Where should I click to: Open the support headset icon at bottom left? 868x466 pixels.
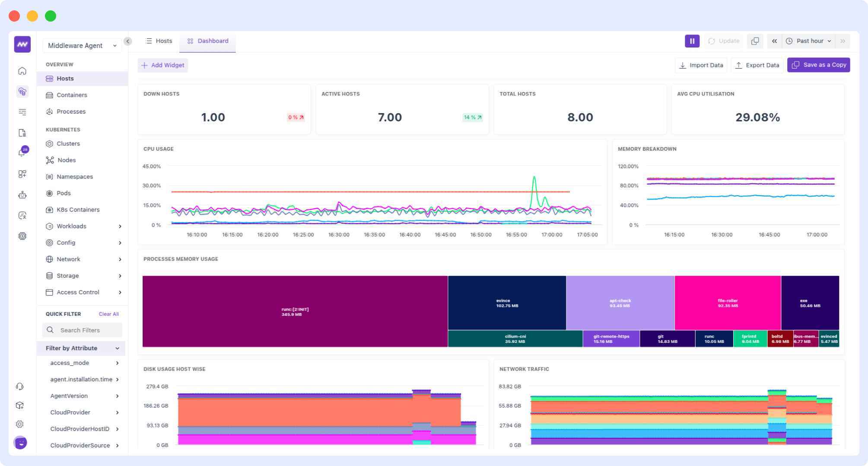pos(19,386)
